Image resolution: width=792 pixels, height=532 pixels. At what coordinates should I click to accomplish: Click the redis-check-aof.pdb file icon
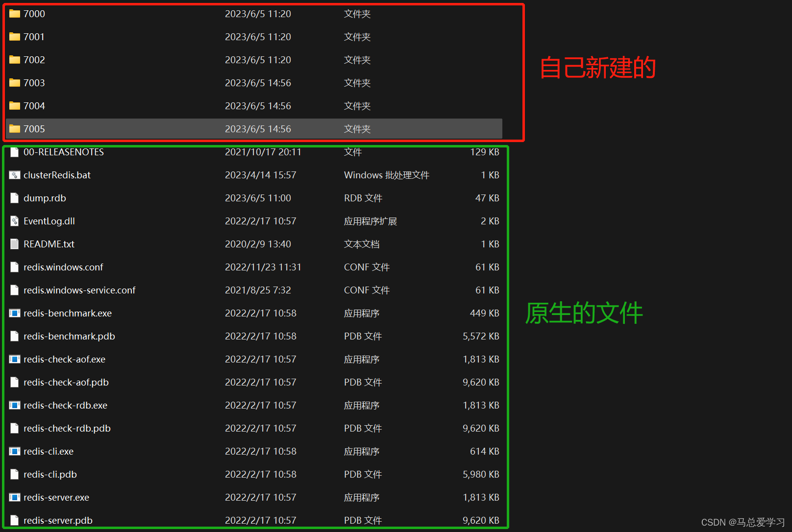click(x=15, y=382)
